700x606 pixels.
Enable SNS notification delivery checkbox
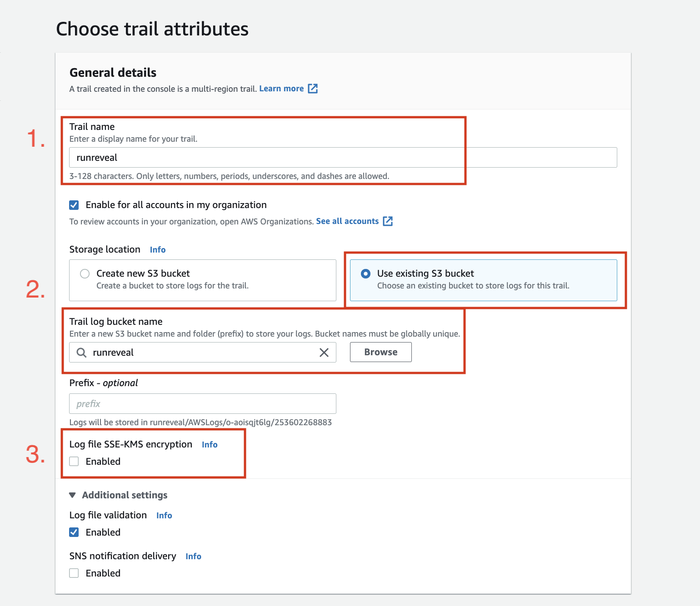coord(74,573)
